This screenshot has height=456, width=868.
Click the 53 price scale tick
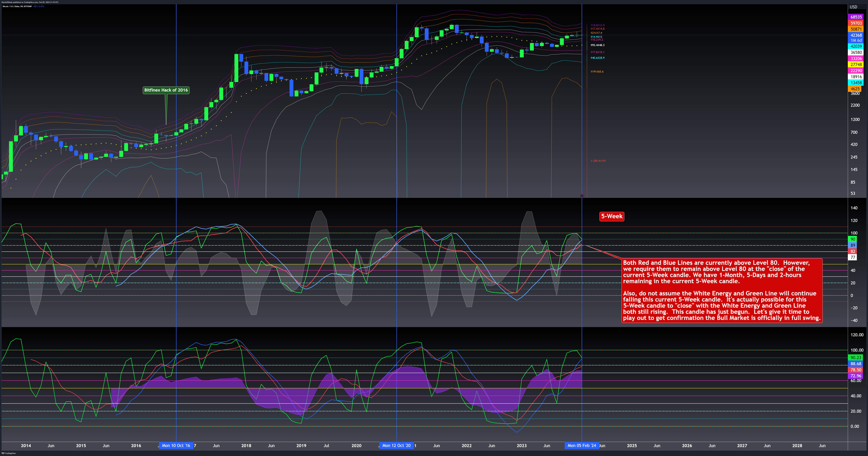(x=853, y=194)
